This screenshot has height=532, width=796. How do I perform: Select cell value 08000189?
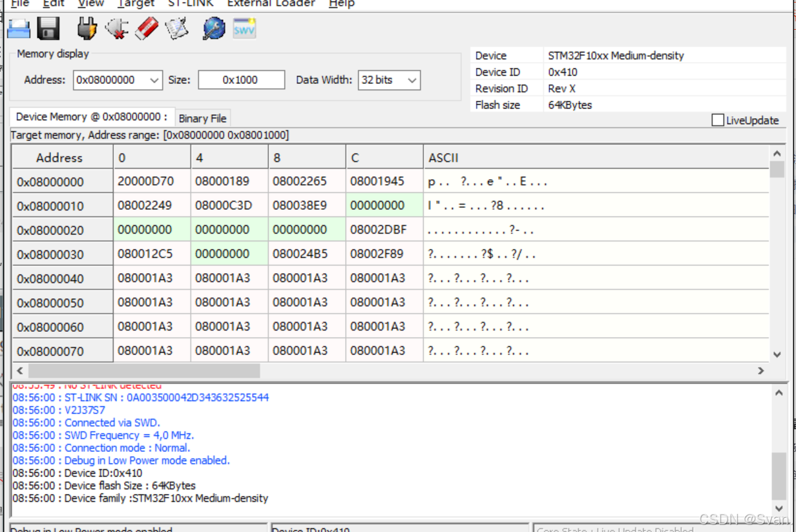[229, 181]
